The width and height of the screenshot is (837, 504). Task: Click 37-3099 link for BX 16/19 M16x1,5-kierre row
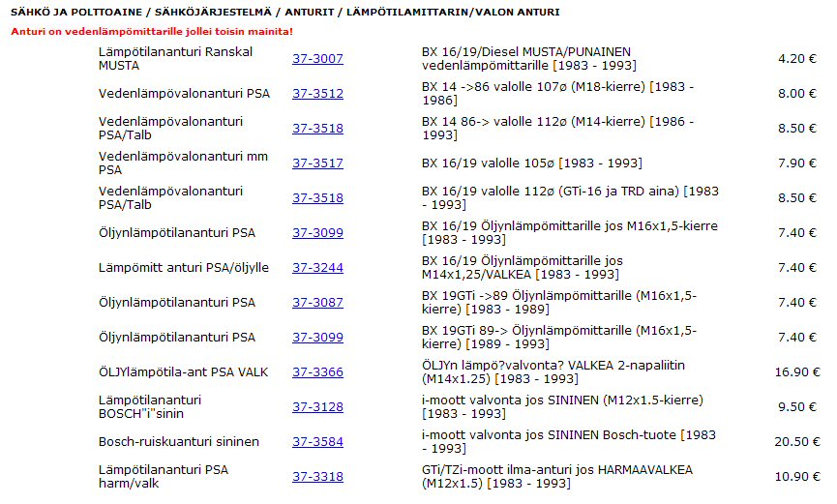point(317,233)
